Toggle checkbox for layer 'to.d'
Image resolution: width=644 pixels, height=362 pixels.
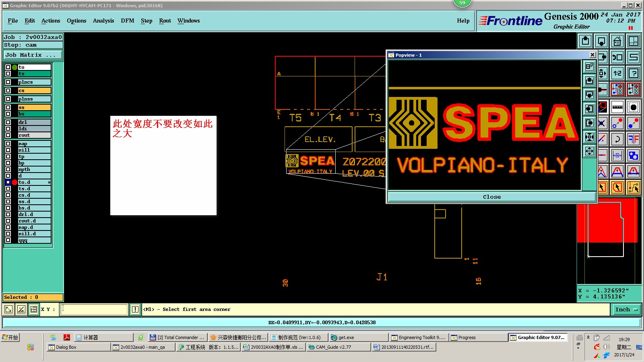coord(8,182)
